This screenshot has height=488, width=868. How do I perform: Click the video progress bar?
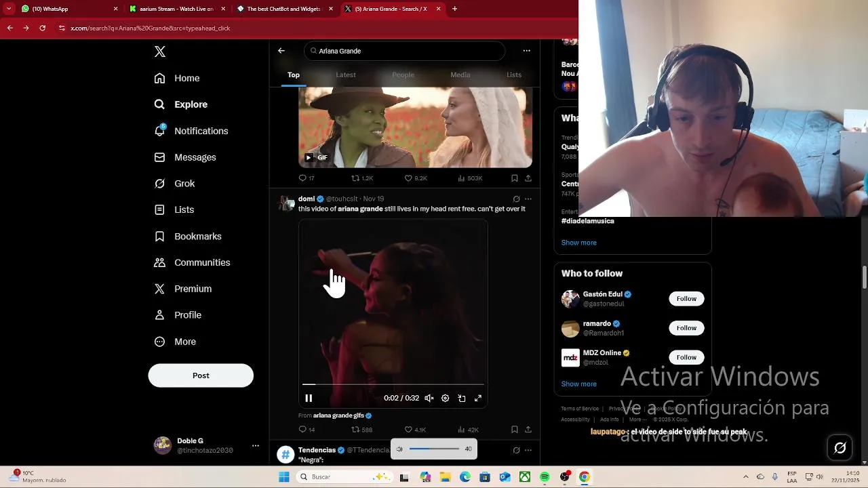click(393, 384)
